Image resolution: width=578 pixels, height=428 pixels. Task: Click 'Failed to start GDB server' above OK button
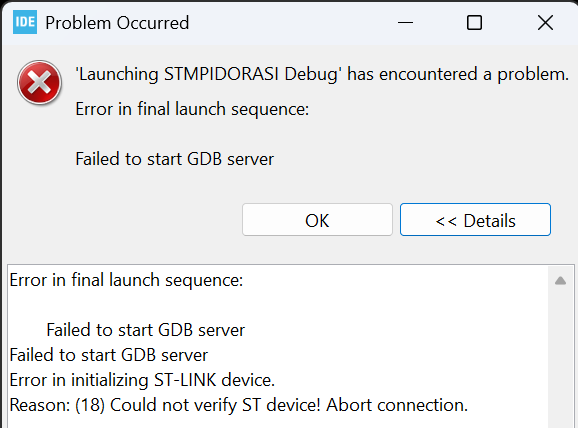click(175, 159)
